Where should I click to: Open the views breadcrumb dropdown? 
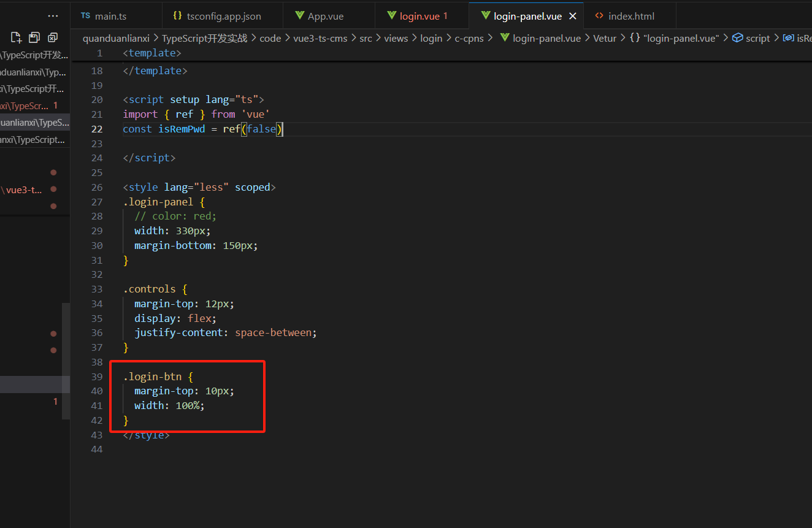[x=396, y=38]
